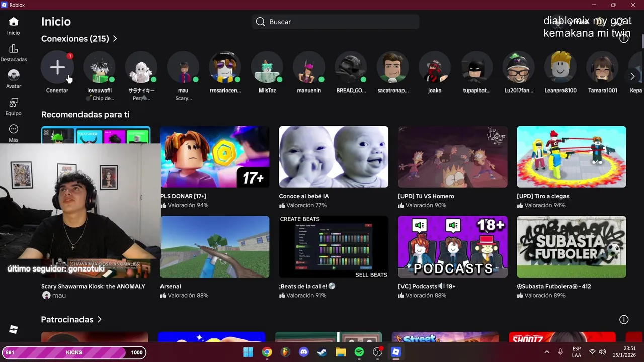Show next connections with right arrow
The image size is (644, 362).
[632, 76]
